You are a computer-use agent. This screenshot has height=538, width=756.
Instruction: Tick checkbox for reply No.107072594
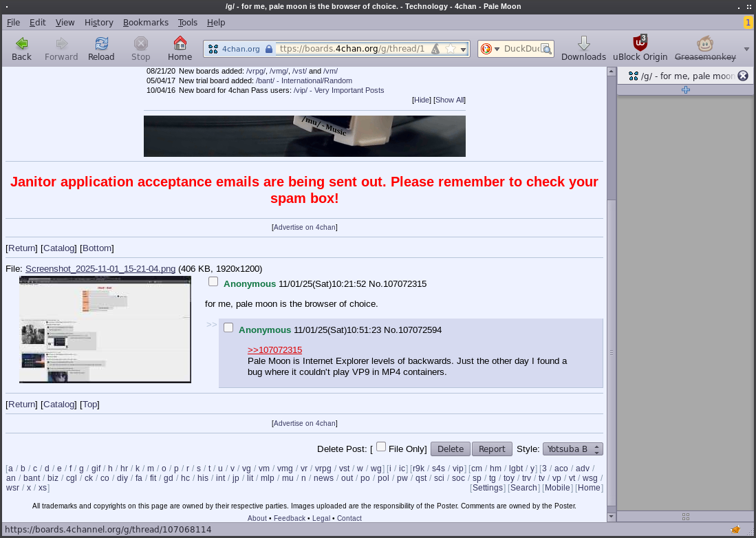(228, 327)
